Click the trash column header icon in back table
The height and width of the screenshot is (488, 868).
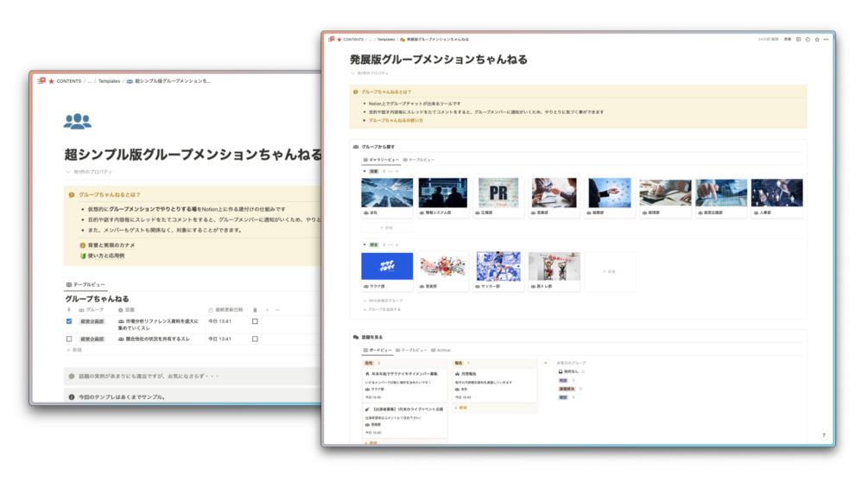tap(255, 310)
